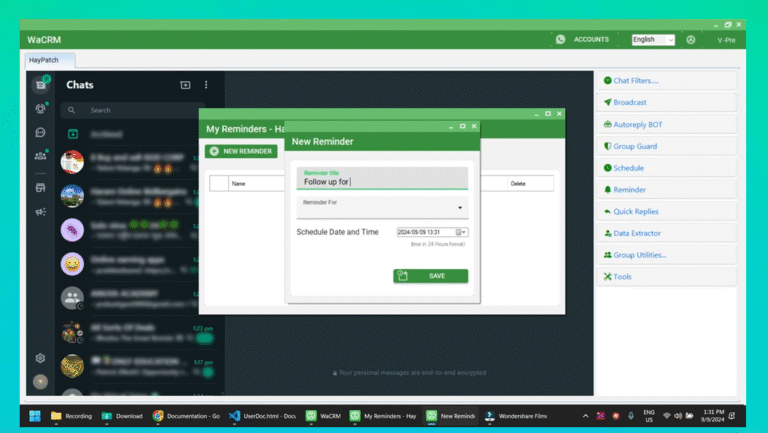Viewport: 768px width, 433px height.
Task: Open the Channels icon in left sidebar
Action: (x=40, y=132)
